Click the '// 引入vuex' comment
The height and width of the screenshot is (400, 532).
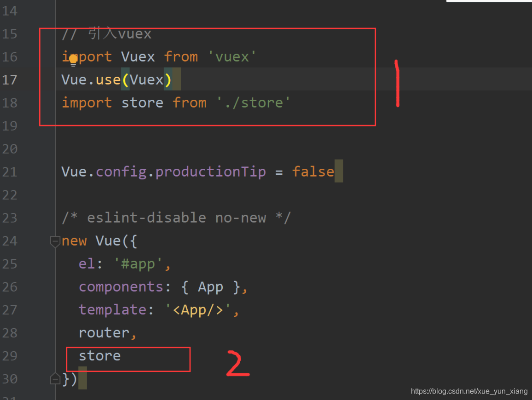106,34
